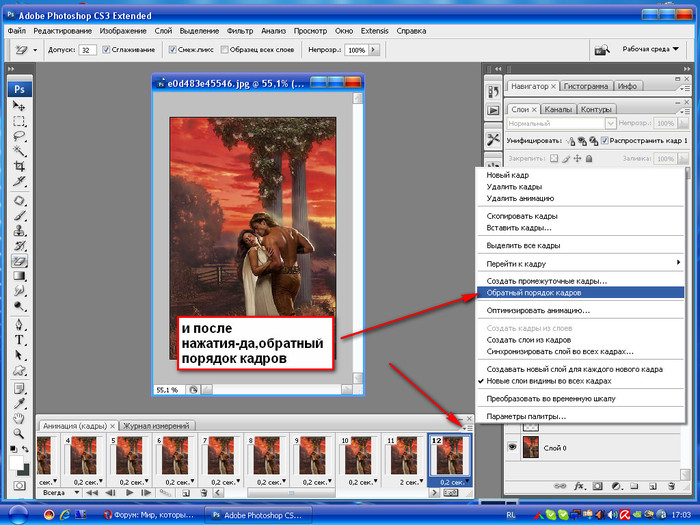Select the Custom Shape tool
The image size is (700, 525).
click(19, 370)
